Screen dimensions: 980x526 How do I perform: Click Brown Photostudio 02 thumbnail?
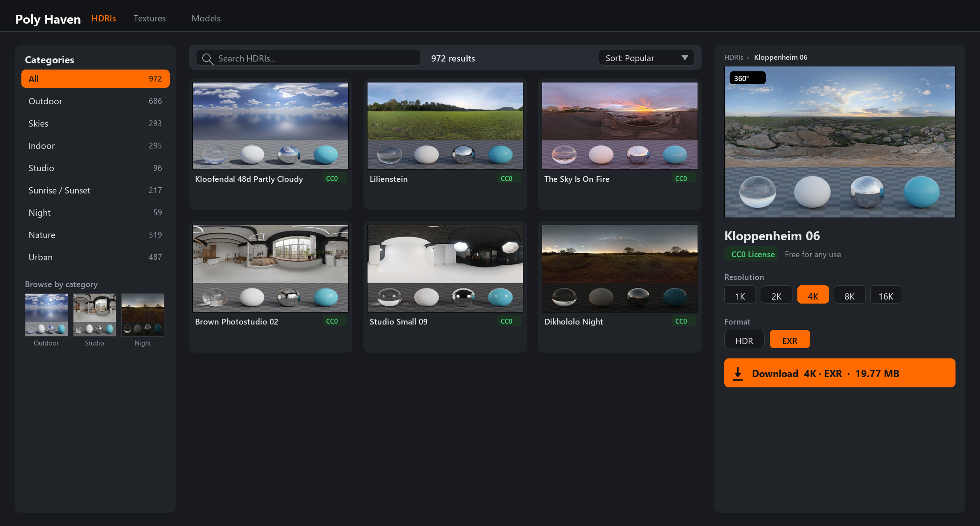pyautogui.click(x=270, y=268)
